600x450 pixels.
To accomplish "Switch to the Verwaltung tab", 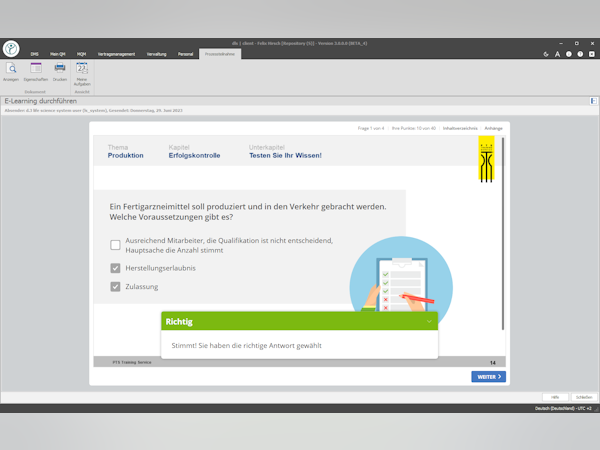I will (157, 54).
